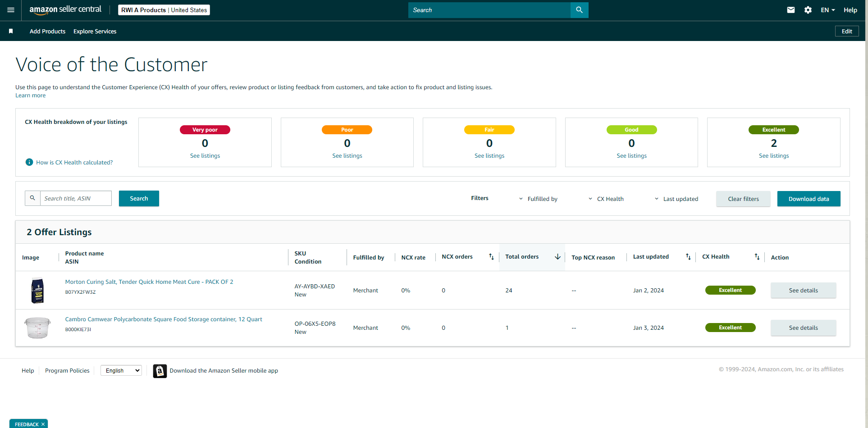Open How is CX Health calculated link
The image size is (868, 428).
point(74,162)
